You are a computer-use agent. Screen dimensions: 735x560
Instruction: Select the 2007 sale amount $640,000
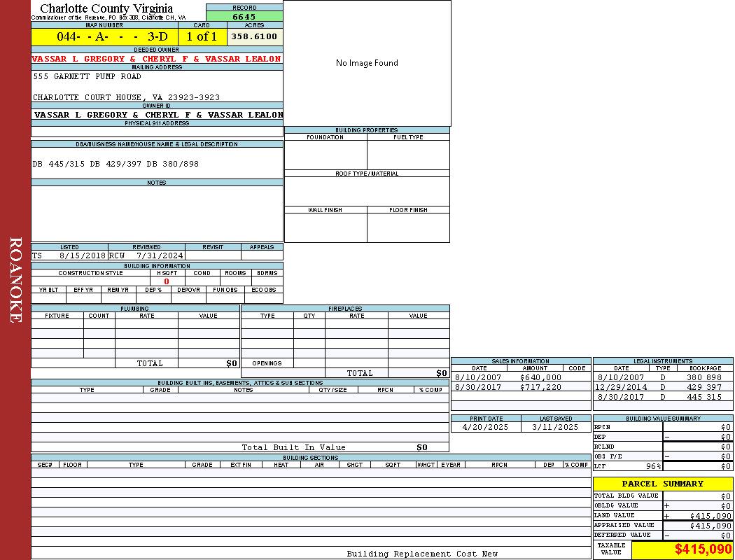click(x=540, y=377)
